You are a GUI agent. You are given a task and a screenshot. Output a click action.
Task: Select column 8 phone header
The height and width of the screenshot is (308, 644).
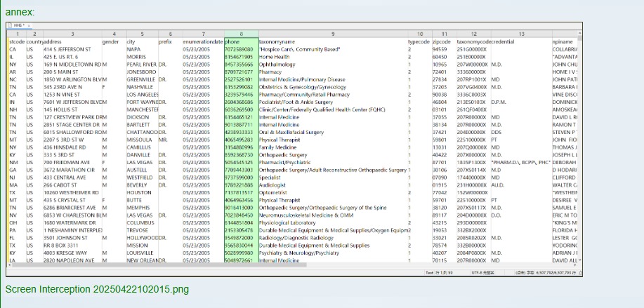click(x=241, y=34)
